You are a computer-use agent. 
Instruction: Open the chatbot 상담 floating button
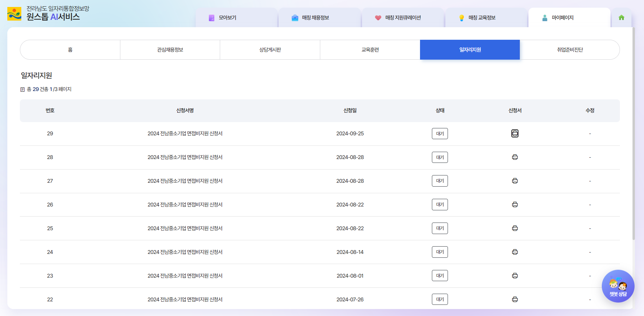pyautogui.click(x=618, y=286)
